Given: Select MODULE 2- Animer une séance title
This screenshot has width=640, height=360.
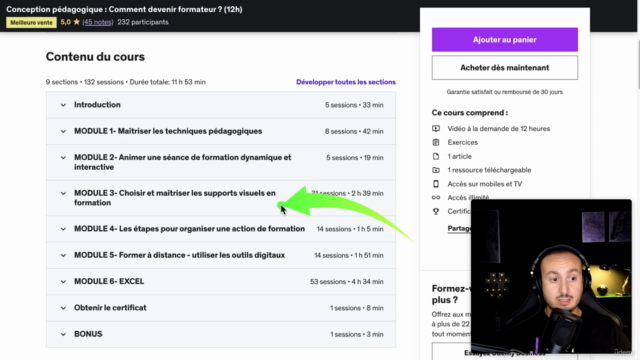Looking at the screenshot, I should coord(182,162).
